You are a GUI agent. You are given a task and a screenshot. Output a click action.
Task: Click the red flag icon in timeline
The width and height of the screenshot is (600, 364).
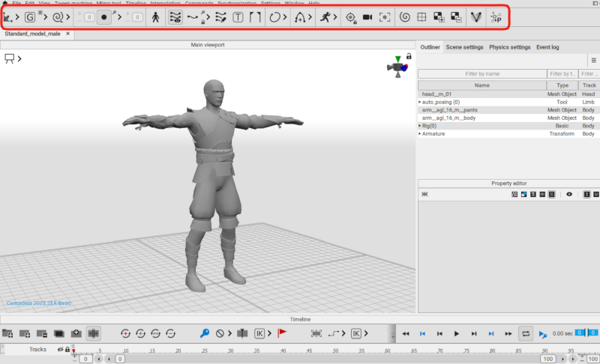(283, 333)
